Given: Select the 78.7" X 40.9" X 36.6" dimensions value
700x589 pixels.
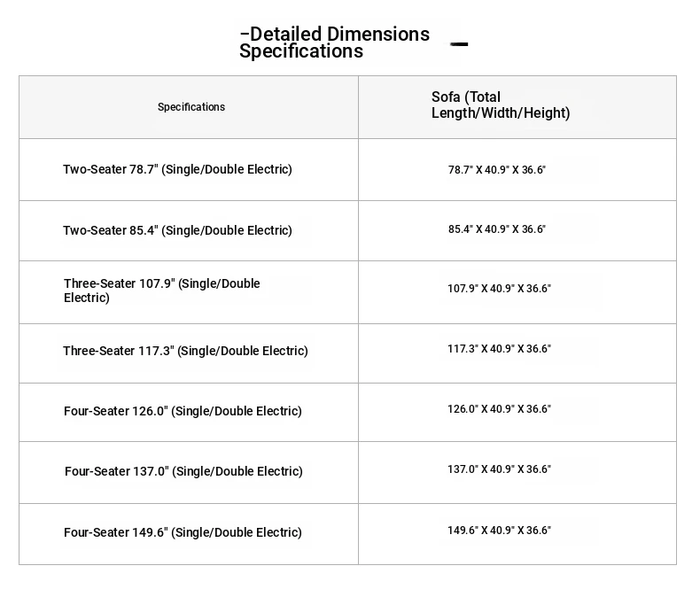Looking at the screenshot, I should pos(497,169).
